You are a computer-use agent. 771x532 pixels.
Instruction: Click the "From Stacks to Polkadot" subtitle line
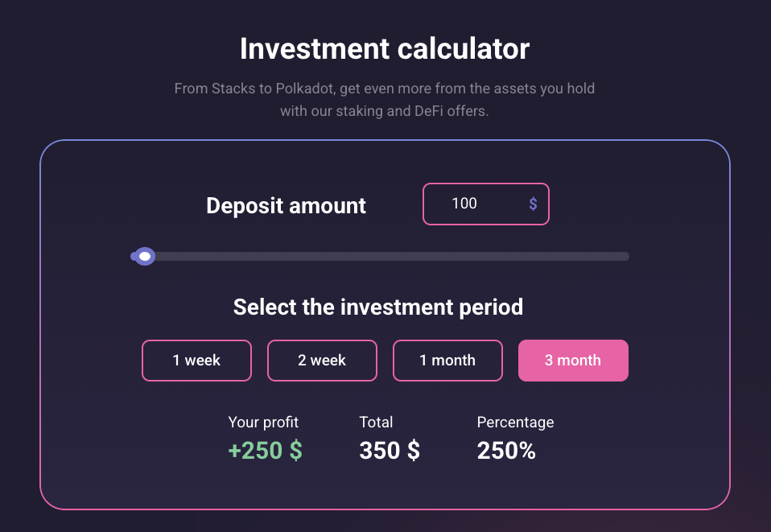385,88
